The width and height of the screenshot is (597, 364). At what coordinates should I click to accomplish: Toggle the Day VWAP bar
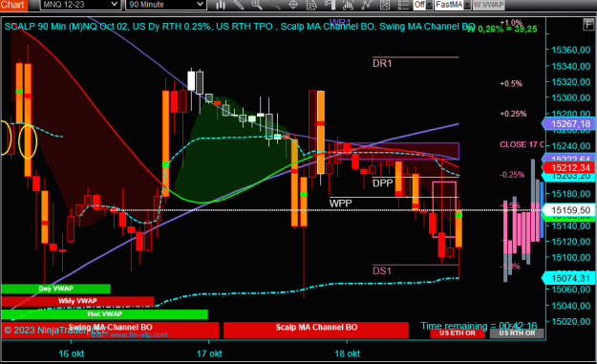pos(55,289)
